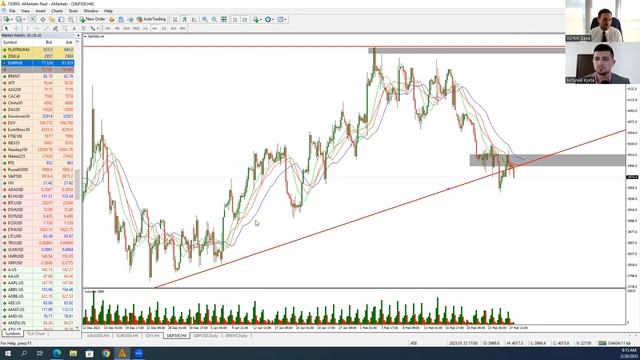The width and height of the screenshot is (640, 360).
Task: Select the Text drawing tool
Action: (74, 29)
